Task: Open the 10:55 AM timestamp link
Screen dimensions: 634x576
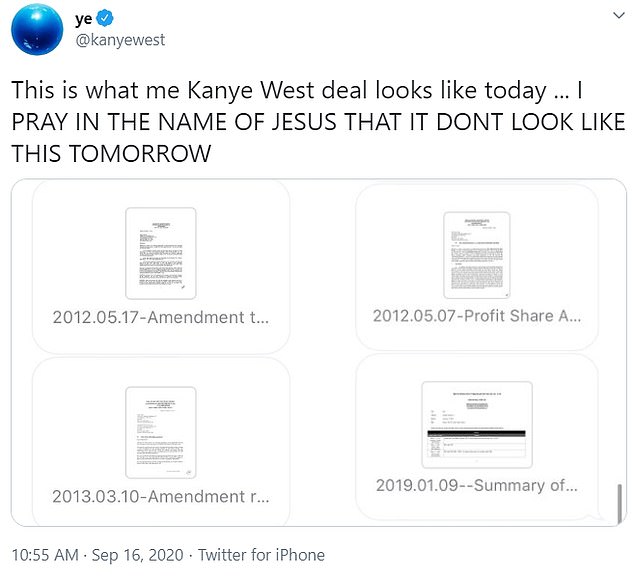Action: (x=45, y=555)
